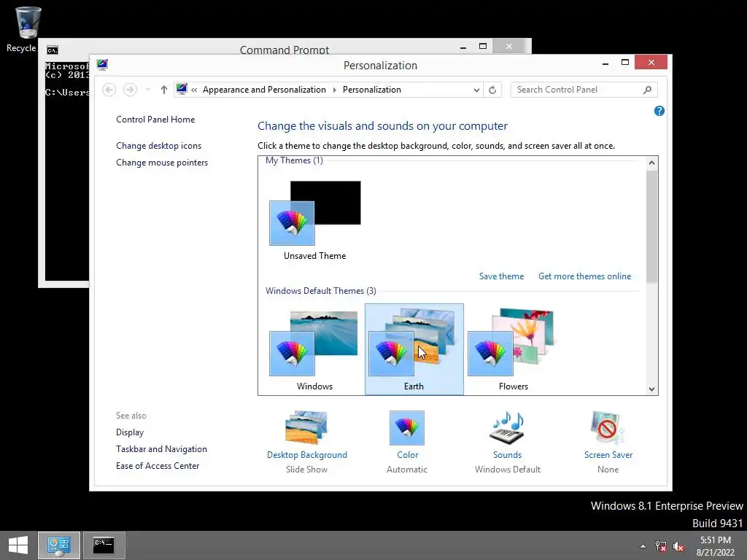Click the Screen Saver text link
The image size is (747, 560).
(x=608, y=455)
